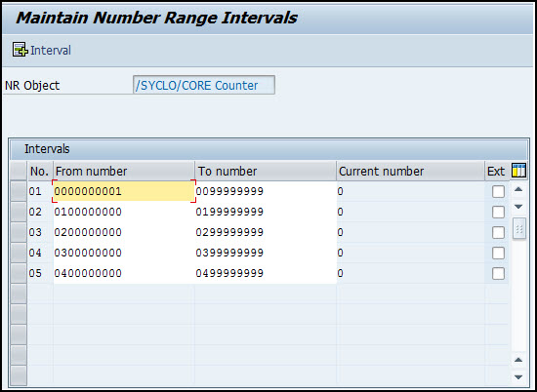The width and height of the screenshot is (537, 392).
Task: Click bottom page down arrow
Action: pos(518,377)
